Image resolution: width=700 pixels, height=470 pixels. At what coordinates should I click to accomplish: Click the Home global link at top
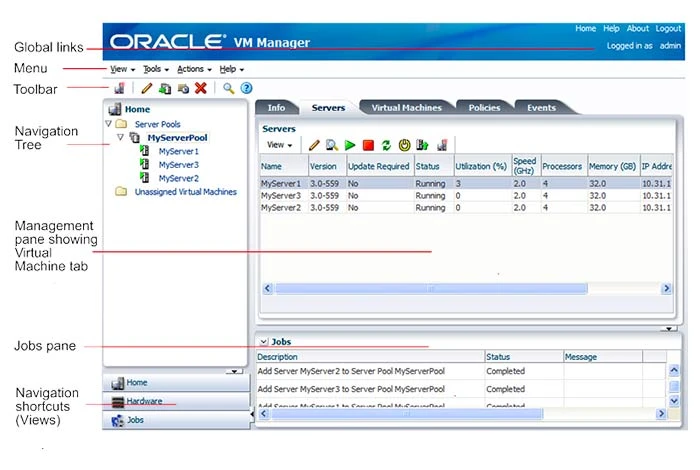[585, 29]
